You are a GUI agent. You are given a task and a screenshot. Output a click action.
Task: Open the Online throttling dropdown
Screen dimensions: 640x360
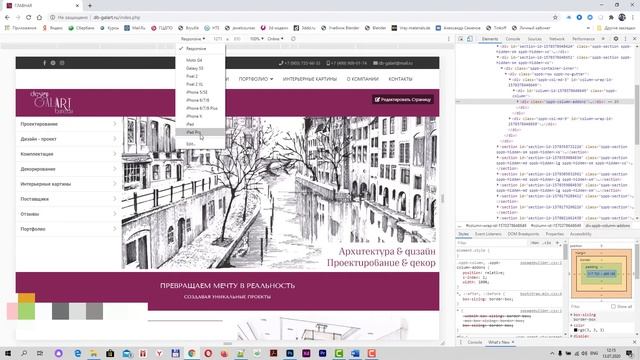(275, 39)
